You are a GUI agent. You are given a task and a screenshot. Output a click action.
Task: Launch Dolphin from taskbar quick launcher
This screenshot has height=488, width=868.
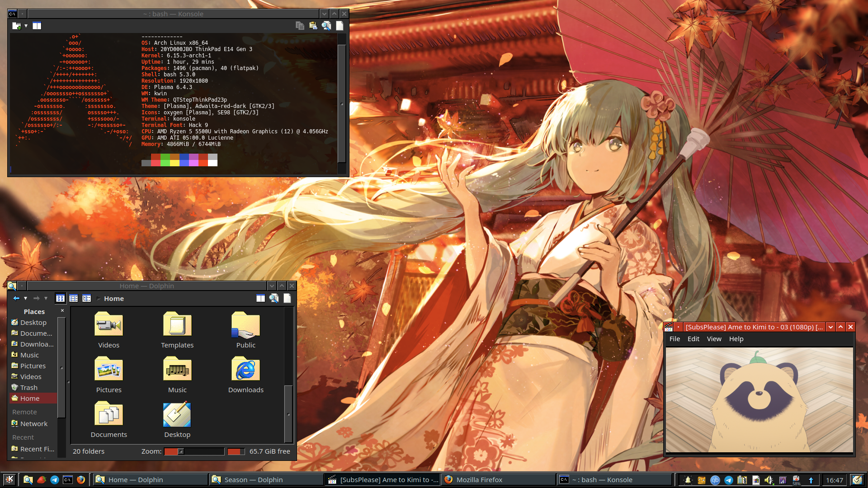click(28, 479)
